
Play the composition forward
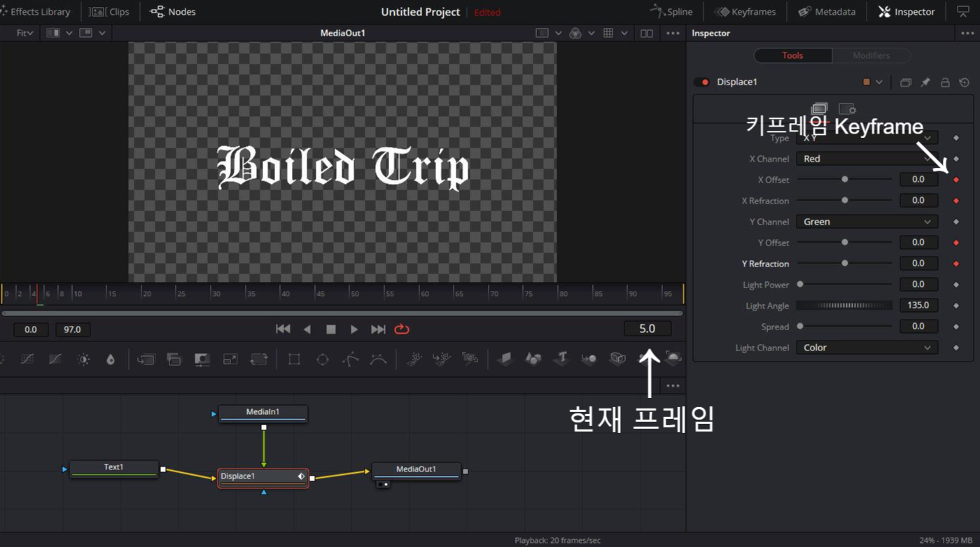[x=354, y=329]
